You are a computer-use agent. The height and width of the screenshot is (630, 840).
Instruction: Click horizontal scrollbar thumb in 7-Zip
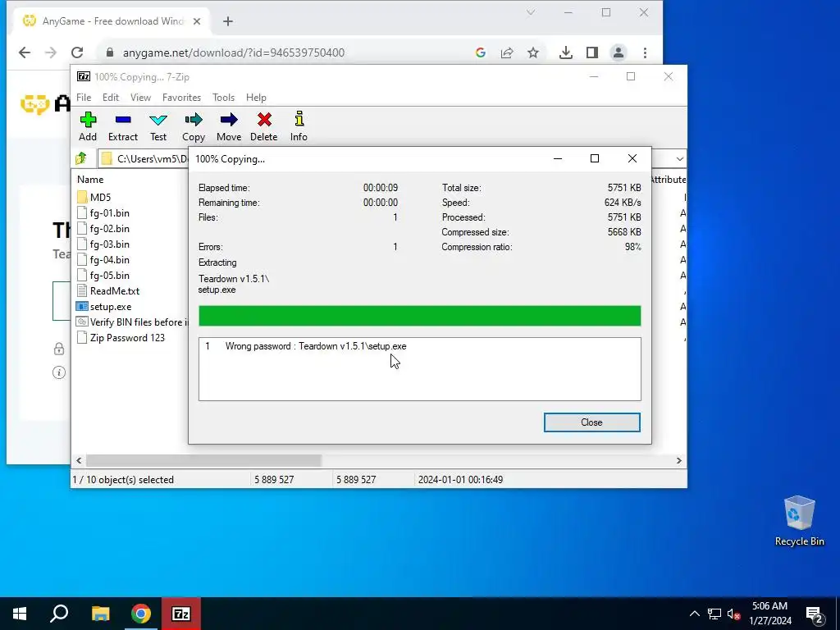click(203, 460)
